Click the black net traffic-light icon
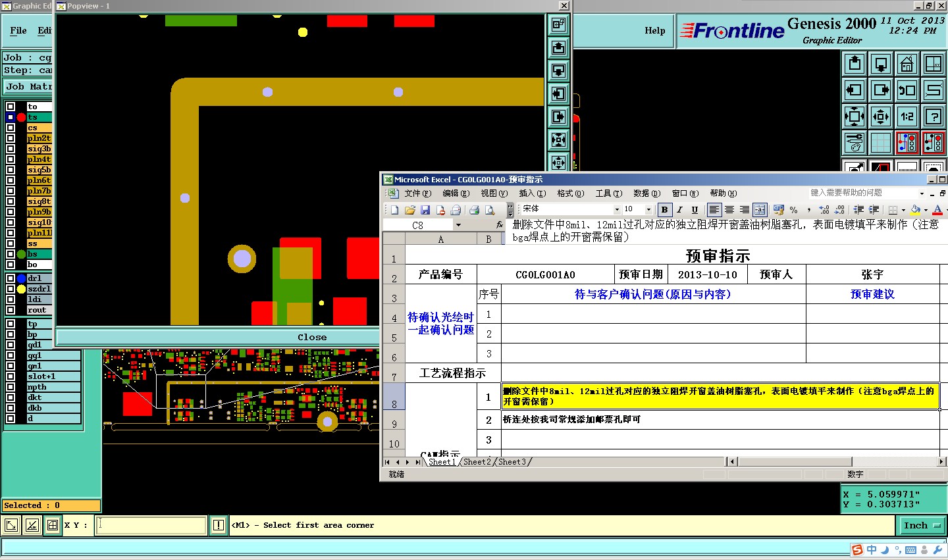 (x=934, y=143)
